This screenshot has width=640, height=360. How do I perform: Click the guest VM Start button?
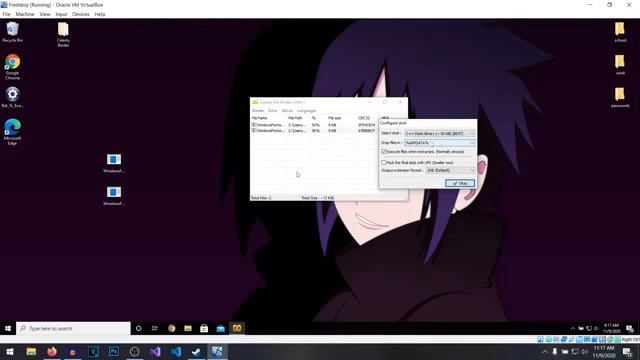pos(8,328)
